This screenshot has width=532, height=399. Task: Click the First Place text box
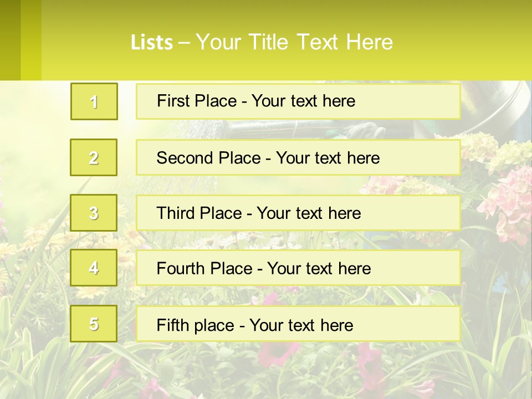[x=298, y=101]
